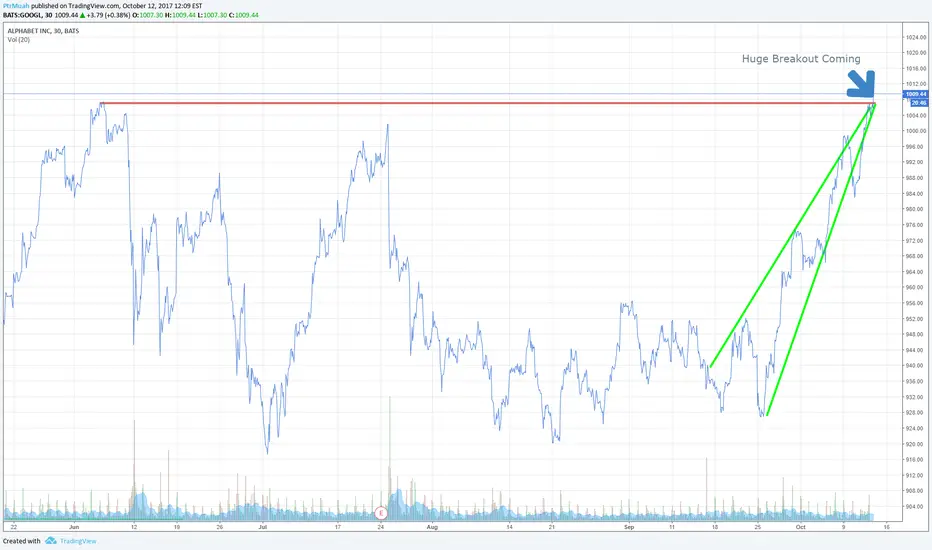The height and width of the screenshot is (550, 932).
Task: Click the 'Oct' date label on the time axis
Action: pos(801,527)
